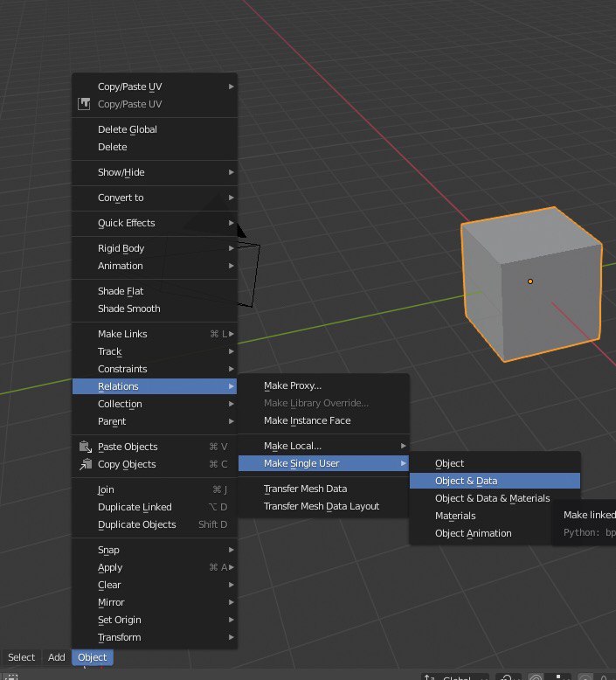Select the plain Delete menu entry

point(155,147)
